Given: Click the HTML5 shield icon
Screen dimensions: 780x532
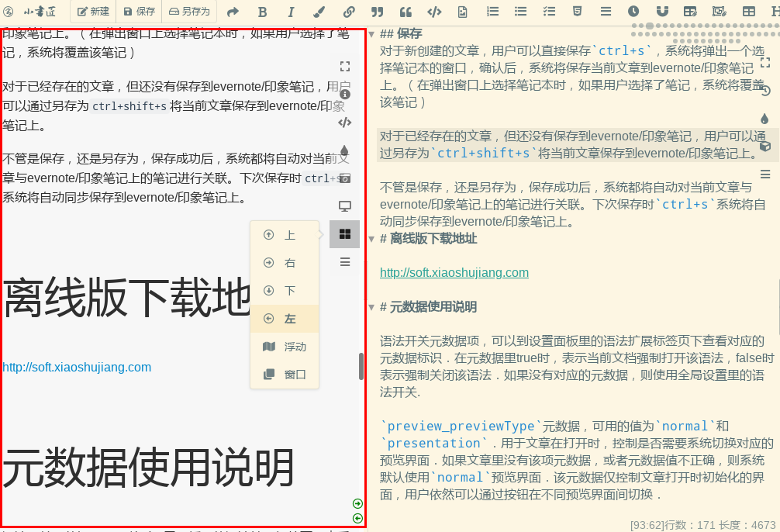Looking at the screenshot, I should [577, 11].
